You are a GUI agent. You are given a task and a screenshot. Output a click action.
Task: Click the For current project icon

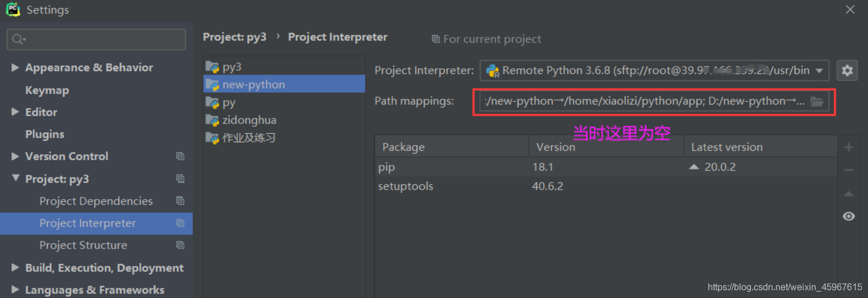435,39
